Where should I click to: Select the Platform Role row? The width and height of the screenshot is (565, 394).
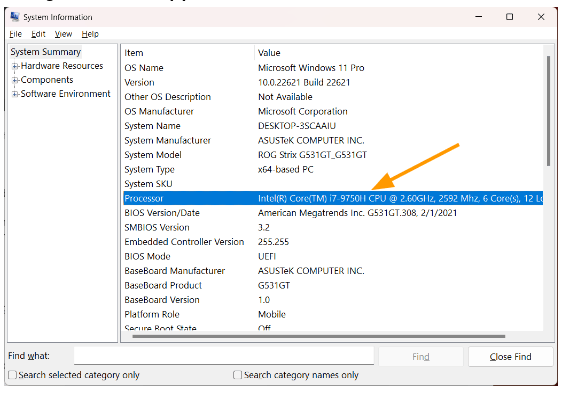coord(333,314)
